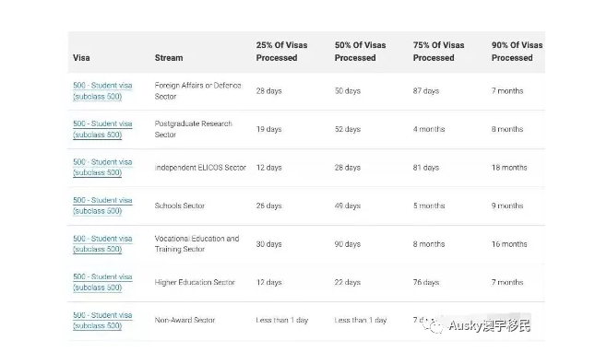The width and height of the screenshot is (607, 364).
Task: Click the 90% Of Visas Processed header
Action: (518, 52)
